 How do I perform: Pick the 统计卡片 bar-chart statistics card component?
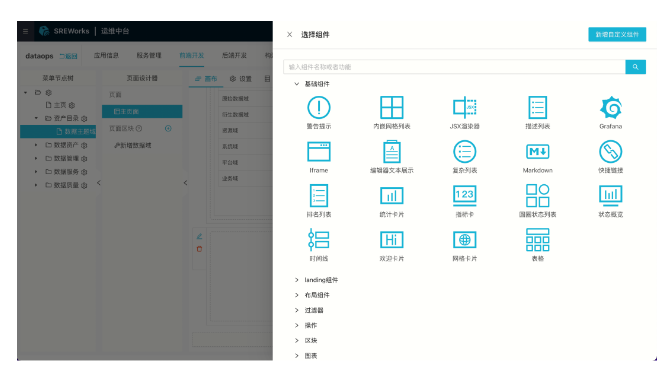[391, 196]
